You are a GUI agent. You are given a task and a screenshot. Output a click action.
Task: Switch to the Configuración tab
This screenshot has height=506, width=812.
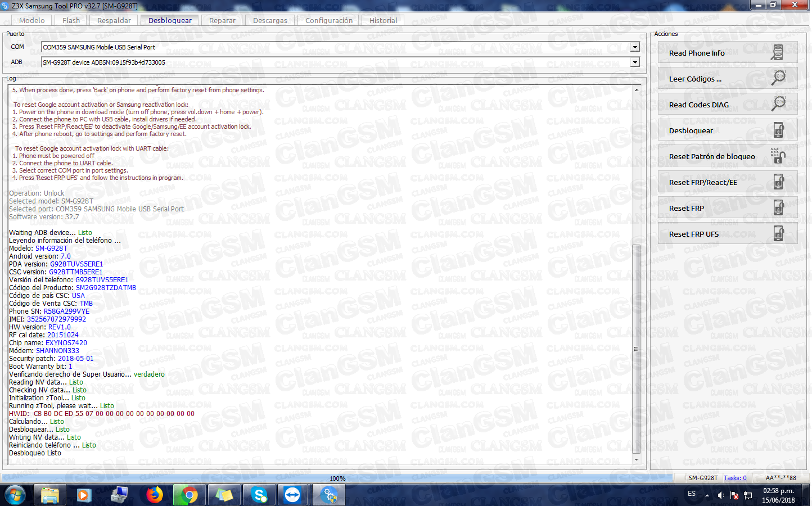click(329, 20)
